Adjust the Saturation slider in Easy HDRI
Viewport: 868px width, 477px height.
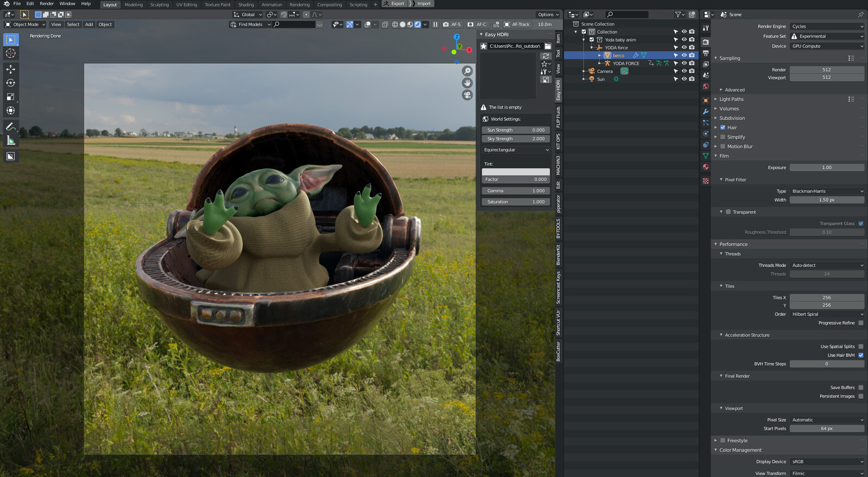click(516, 202)
